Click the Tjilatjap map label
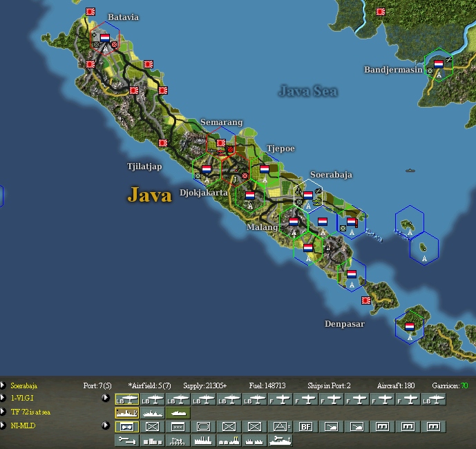Image resolution: width=476 pixels, height=449 pixels. [144, 166]
